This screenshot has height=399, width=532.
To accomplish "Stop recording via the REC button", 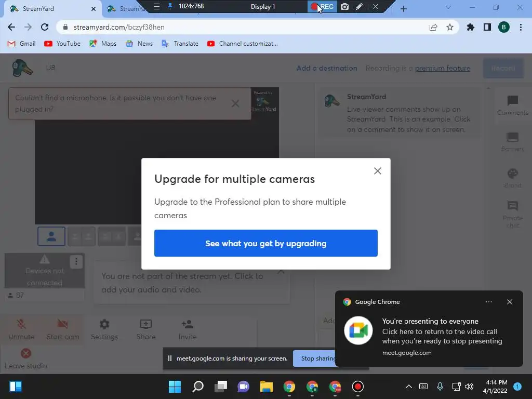I will pyautogui.click(x=322, y=6).
